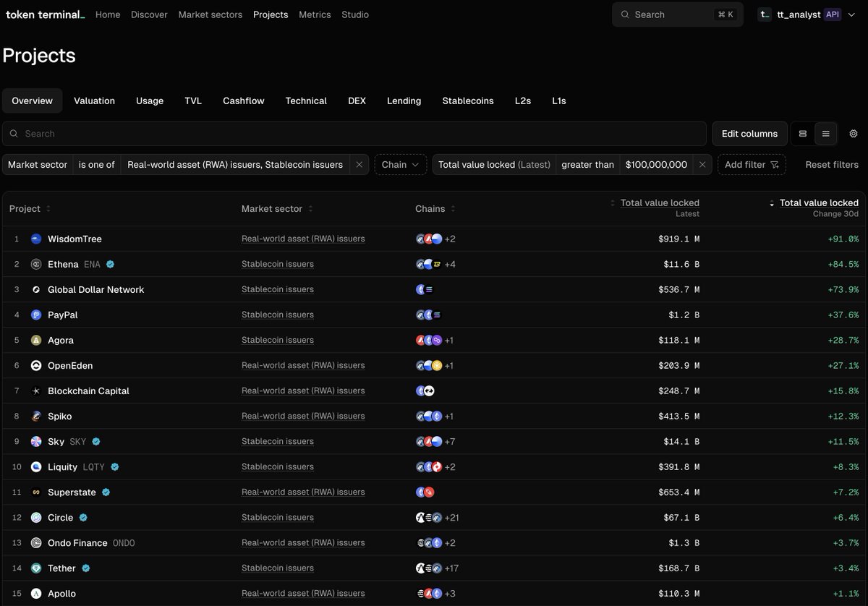Screen dimensions: 868x606
Task: Click the +21 chains badge for Circle
Action: coord(452,517)
